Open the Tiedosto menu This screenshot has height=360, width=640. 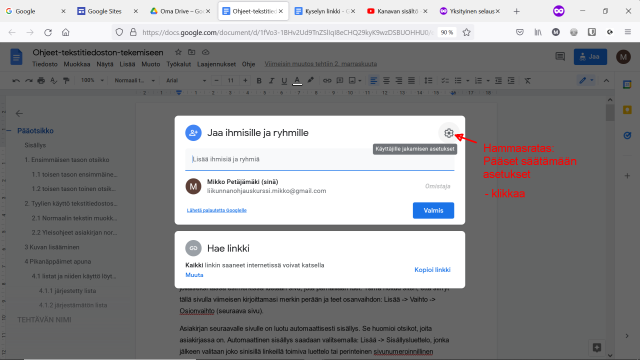[x=45, y=64]
